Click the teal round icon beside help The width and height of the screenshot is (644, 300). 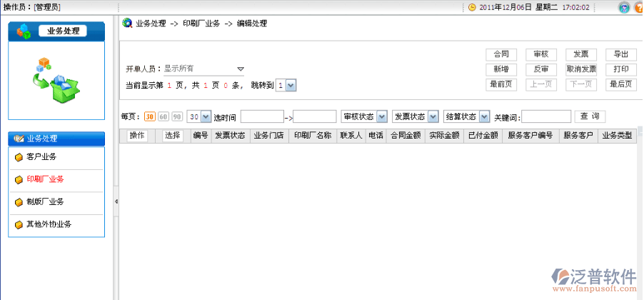tap(623, 7)
